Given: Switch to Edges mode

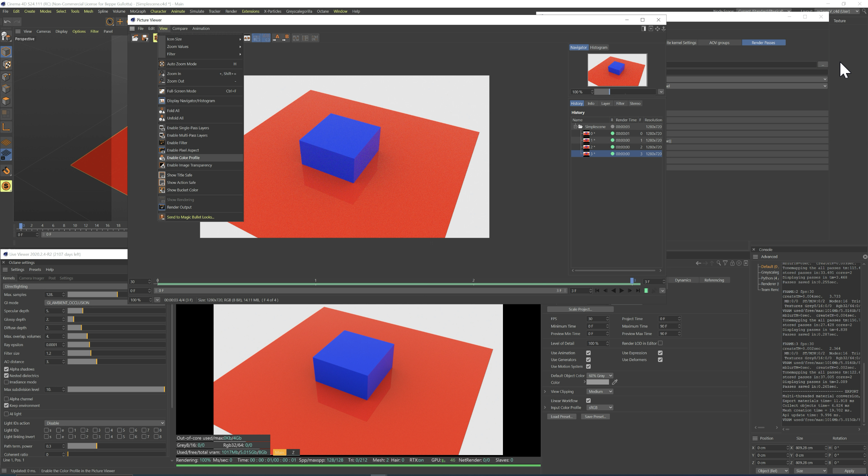Looking at the screenshot, I should [6, 89].
